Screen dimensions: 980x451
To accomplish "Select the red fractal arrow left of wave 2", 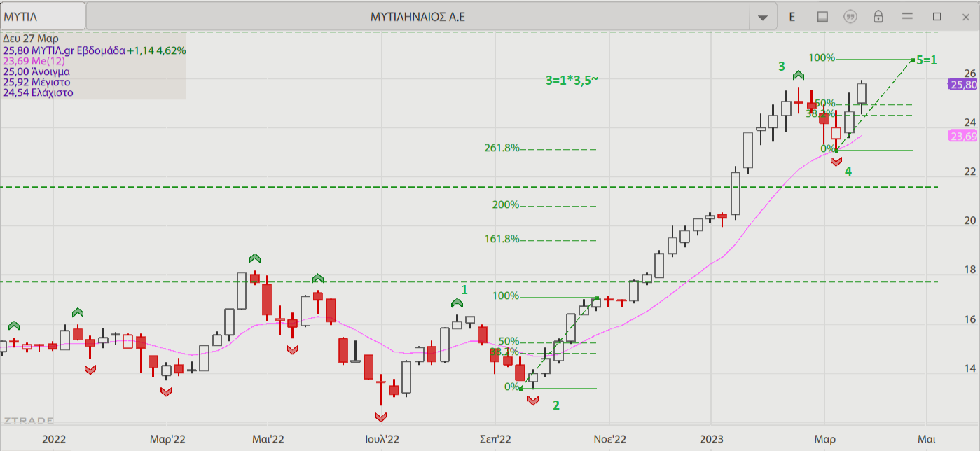I will 533,400.
